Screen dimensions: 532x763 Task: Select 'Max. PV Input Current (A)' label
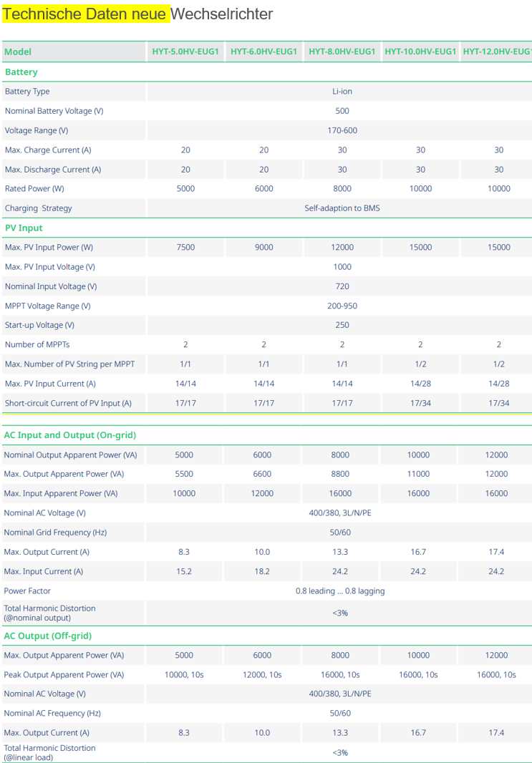pyautogui.click(x=50, y=384)
